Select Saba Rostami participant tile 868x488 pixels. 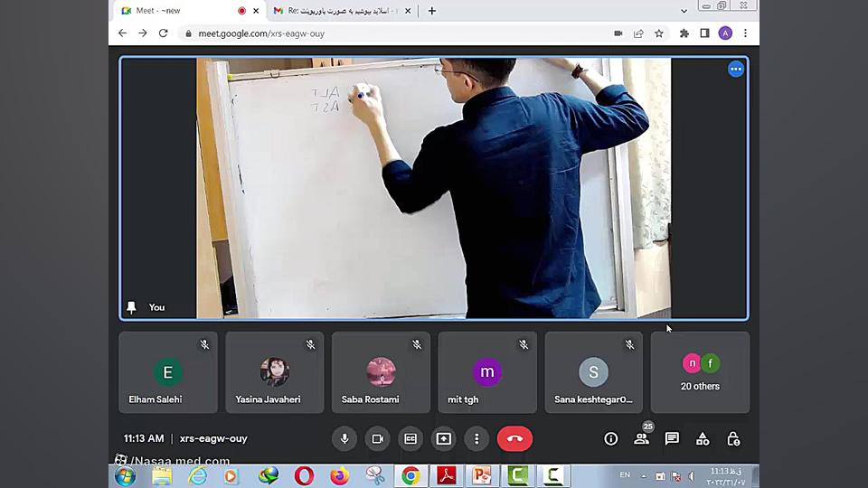(381, 372)
